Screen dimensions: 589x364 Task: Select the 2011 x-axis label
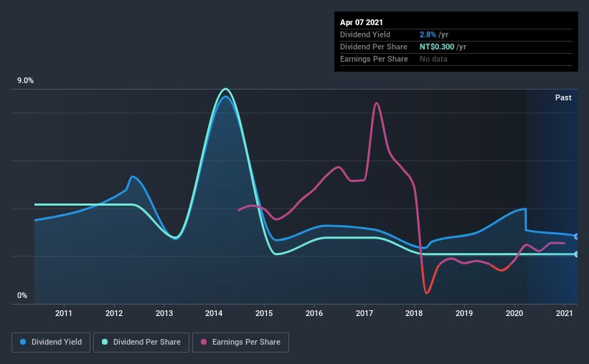[64, 313]
